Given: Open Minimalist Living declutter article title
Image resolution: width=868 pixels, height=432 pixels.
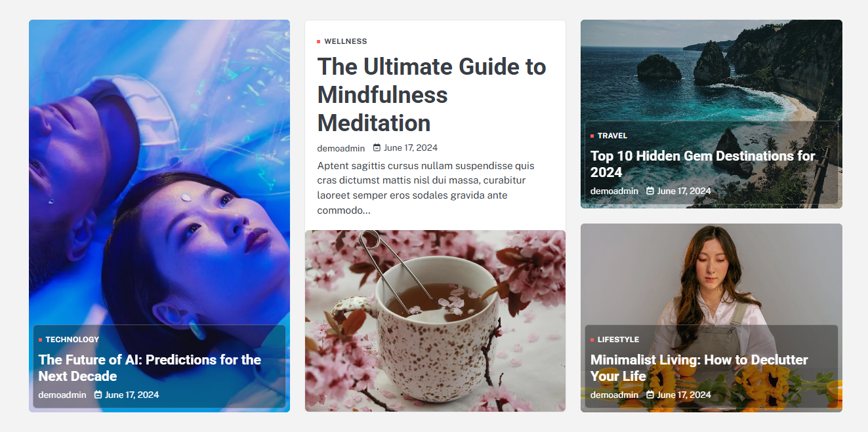Looking at the screenshot, I should pyautogui.click(x=699, y=368).
